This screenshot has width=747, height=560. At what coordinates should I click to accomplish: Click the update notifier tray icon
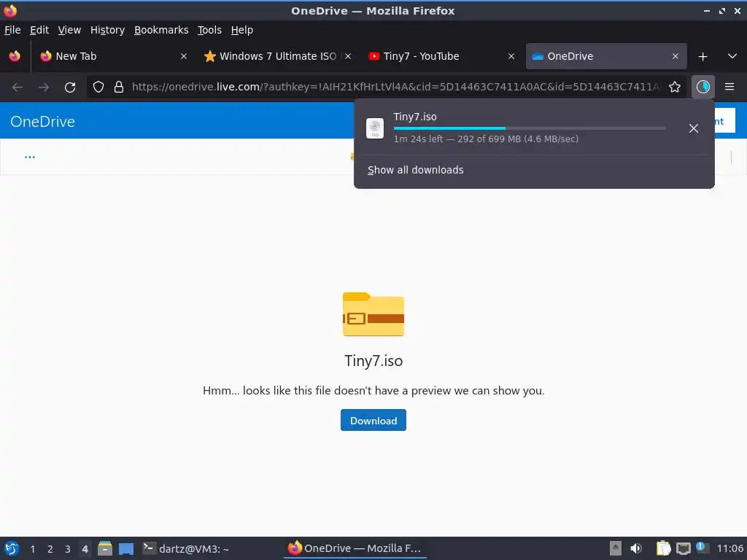click(703, 548)
